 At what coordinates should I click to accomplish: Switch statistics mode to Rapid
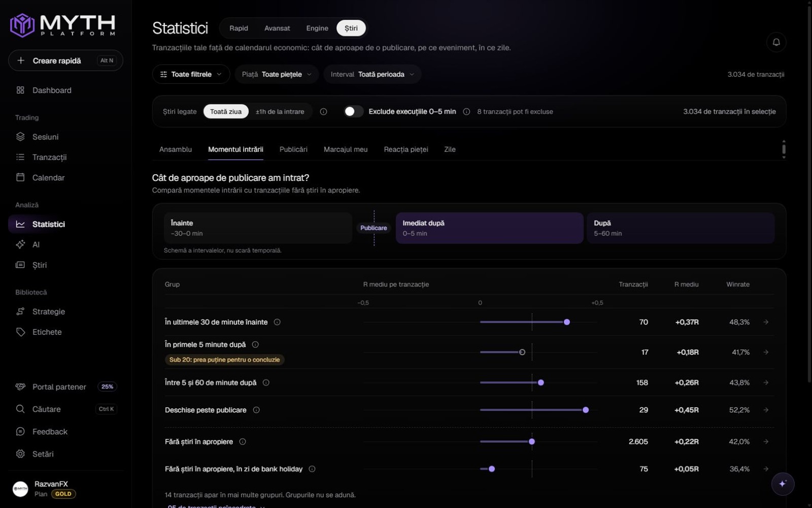pos(239,28)
